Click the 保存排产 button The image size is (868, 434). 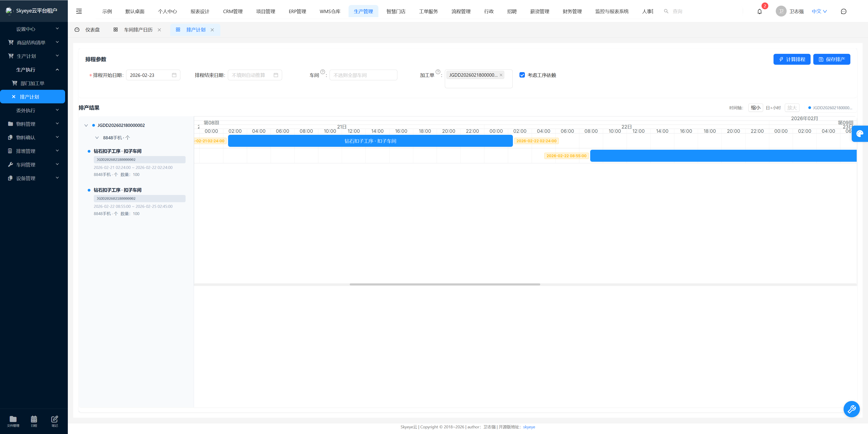point(831,59)
